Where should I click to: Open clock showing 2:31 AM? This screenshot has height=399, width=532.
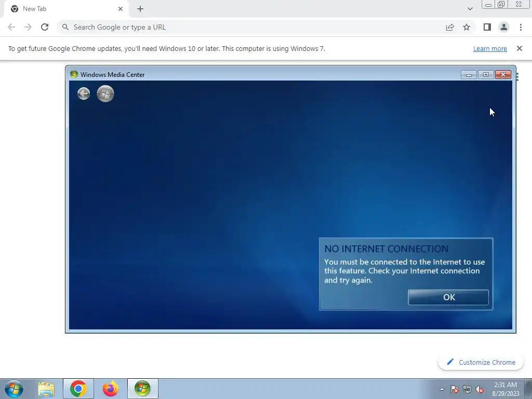click(x=506, y=389)
